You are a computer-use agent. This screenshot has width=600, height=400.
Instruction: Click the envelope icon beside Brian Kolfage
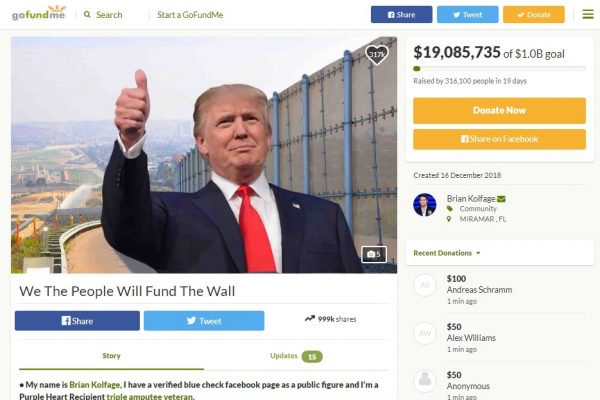pyautogui.click(x=501, y=199)
